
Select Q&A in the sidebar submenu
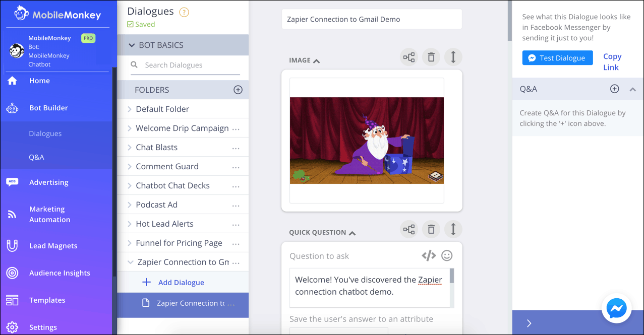click(36, 157)
